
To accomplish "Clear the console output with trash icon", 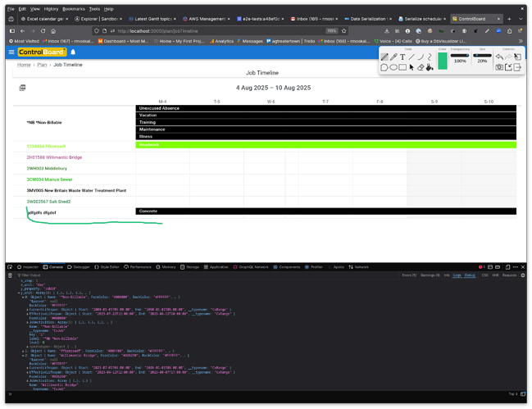I will coord(10,275).
